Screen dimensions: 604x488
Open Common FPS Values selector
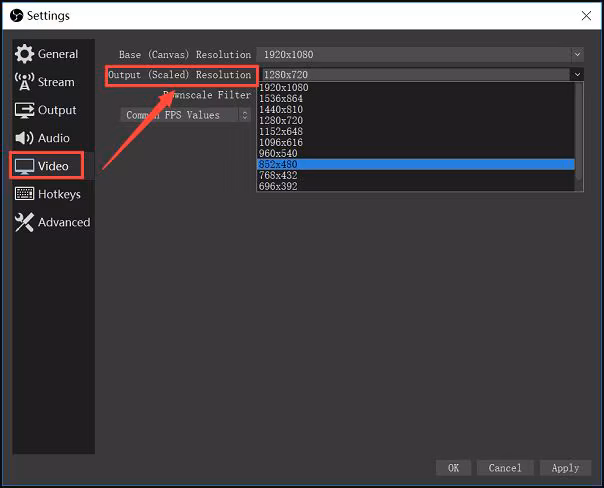tap(185, 115)
